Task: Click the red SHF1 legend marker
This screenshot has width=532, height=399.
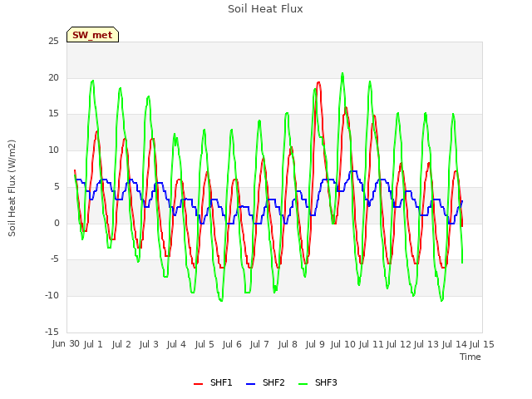Action: 198,384
